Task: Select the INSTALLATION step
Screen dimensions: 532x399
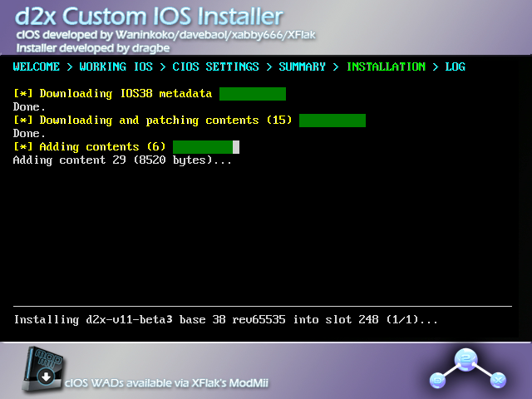Action: pyautogui.click(x=386, y=66)
